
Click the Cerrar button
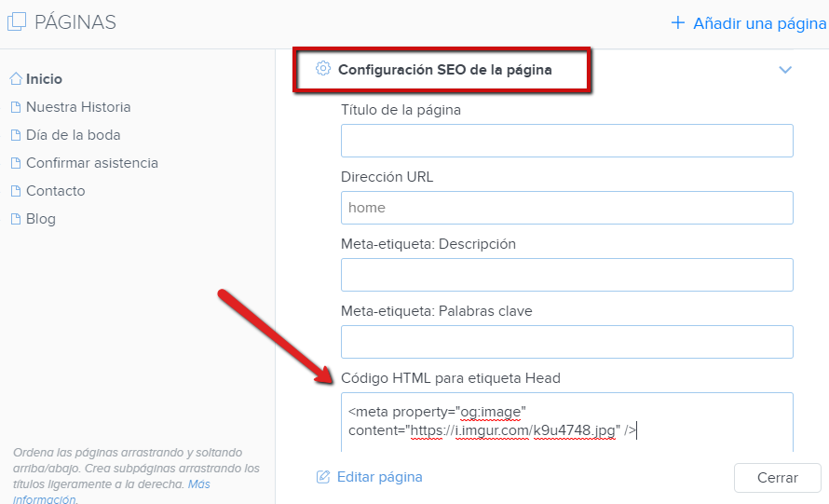[x=777, y=478]
